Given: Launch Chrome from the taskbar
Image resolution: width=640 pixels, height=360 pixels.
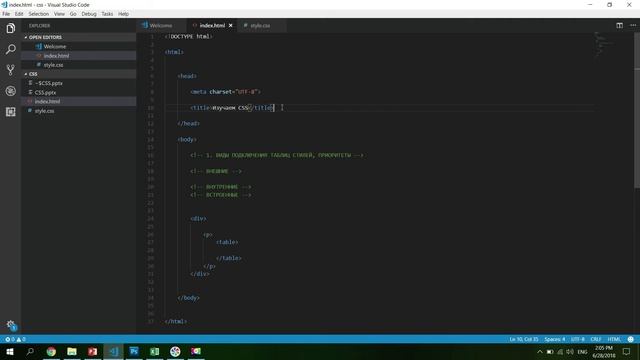Looking at the screenshot, I should click(x=51, y=351).
